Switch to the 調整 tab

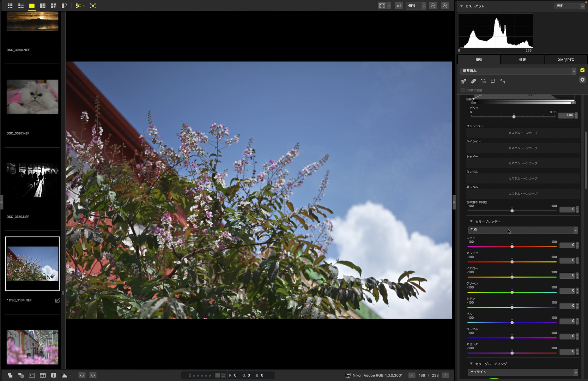point(479,60)
